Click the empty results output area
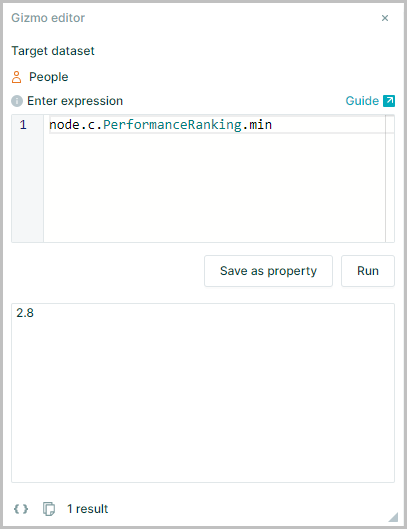This screenshot has height=529, width=407. tap(203, 398)
